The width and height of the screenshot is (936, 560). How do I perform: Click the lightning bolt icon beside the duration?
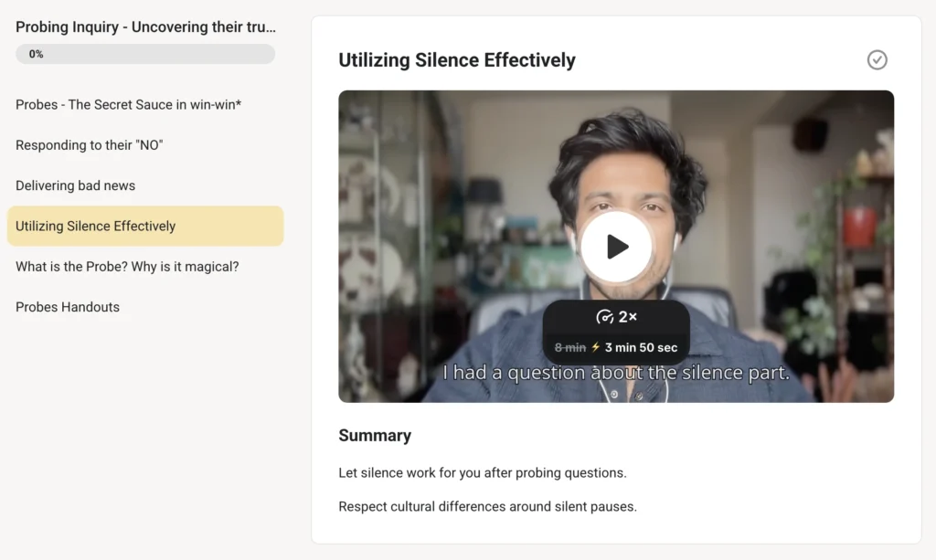coord(596,347)
